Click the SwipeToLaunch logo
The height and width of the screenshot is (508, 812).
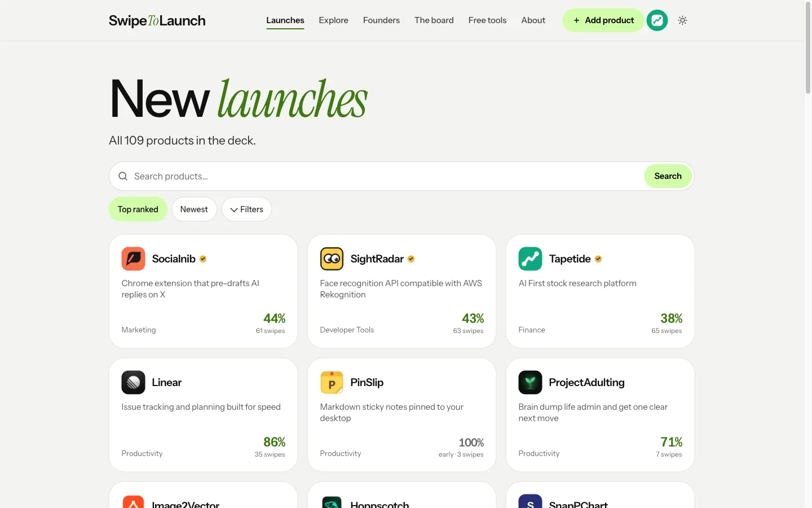tap(157, 20)
